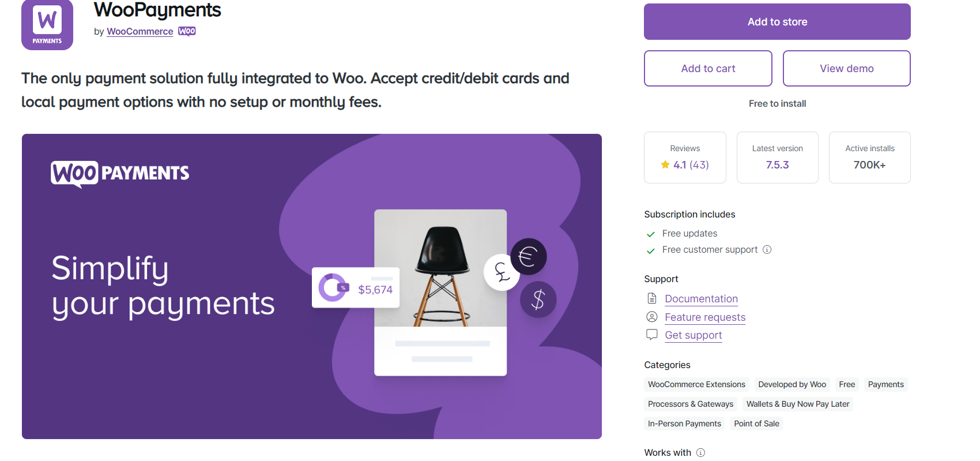Select the Payments category tag

885,384
